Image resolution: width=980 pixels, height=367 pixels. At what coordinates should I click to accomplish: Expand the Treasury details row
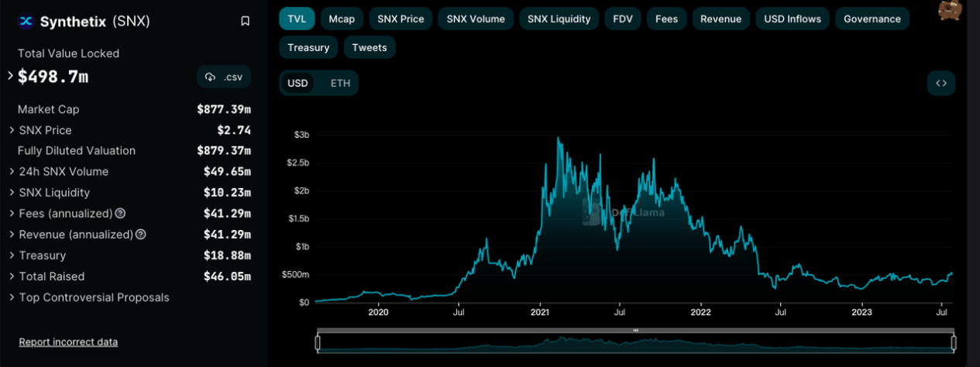pos(12,256)
